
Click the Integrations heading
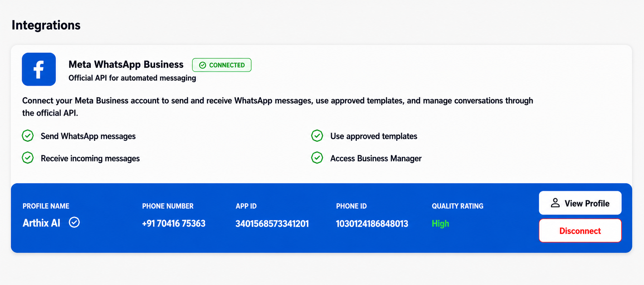click(46, 25)
